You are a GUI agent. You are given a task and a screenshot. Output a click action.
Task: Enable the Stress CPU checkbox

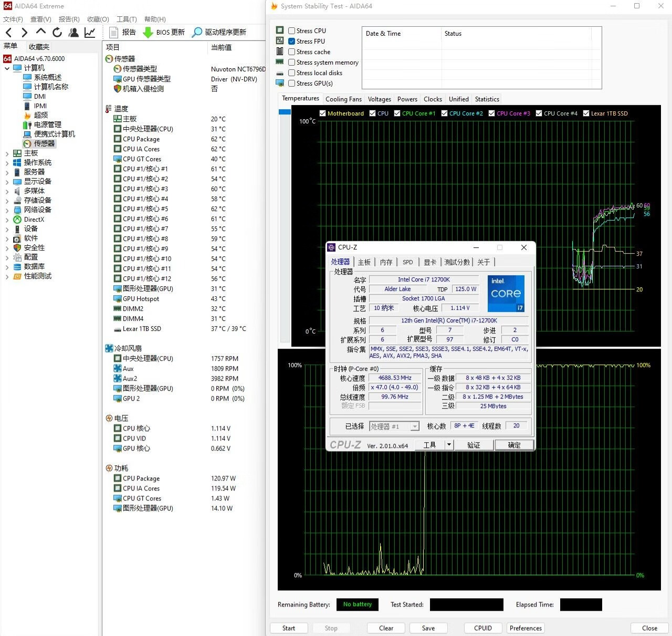coord(291,30)
